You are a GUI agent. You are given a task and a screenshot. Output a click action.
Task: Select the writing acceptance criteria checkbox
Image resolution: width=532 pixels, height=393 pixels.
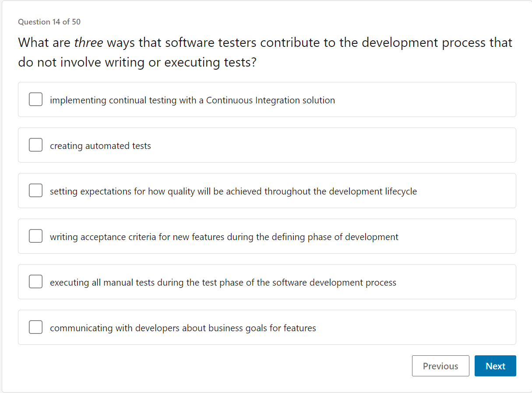tap(35, 236)
